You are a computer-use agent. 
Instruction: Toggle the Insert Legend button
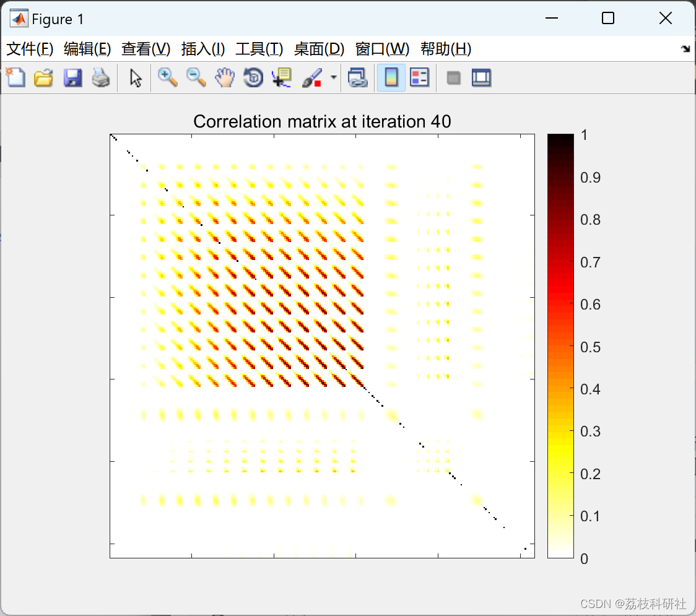[419, 77]
